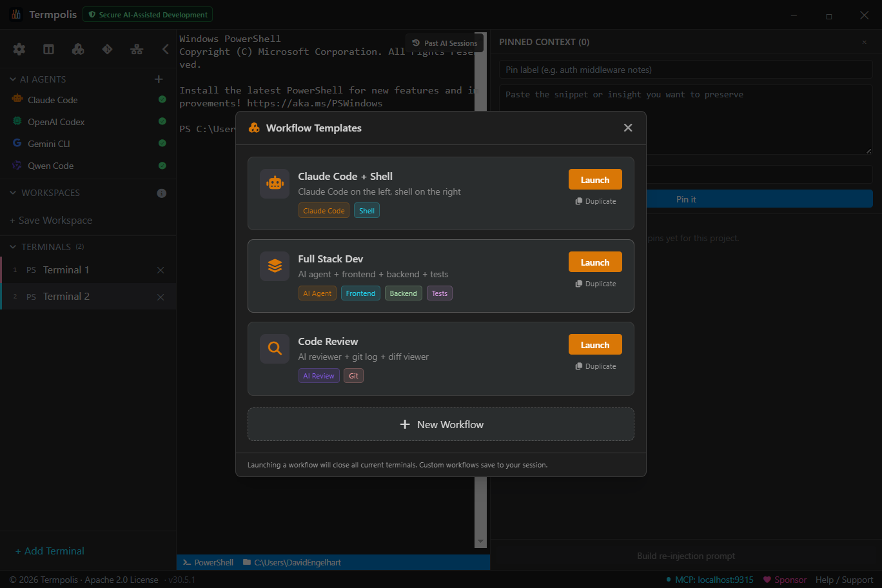Image resolution: width=882 pixels, height=588 pixels.
Task: Close the Workflow Templates dialog
Action: pos(628,128)
